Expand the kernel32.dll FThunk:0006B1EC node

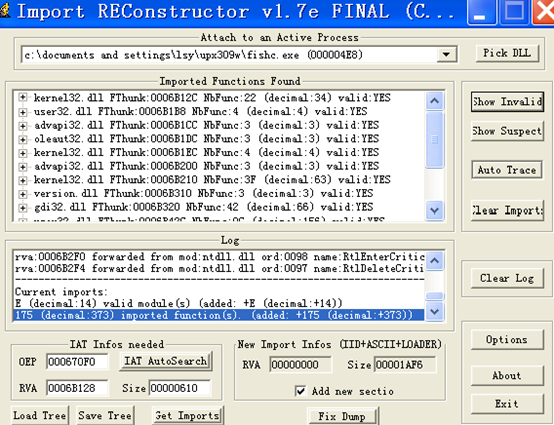(23, 152)
